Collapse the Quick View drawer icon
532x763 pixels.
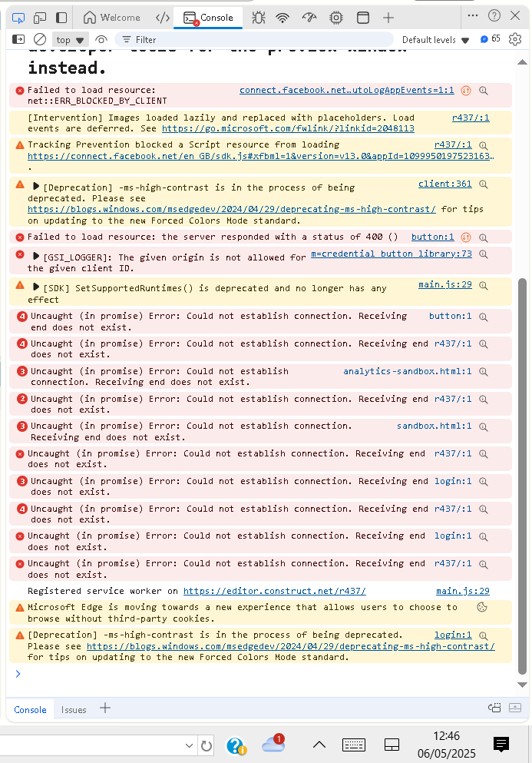click(x=515, y=708)
